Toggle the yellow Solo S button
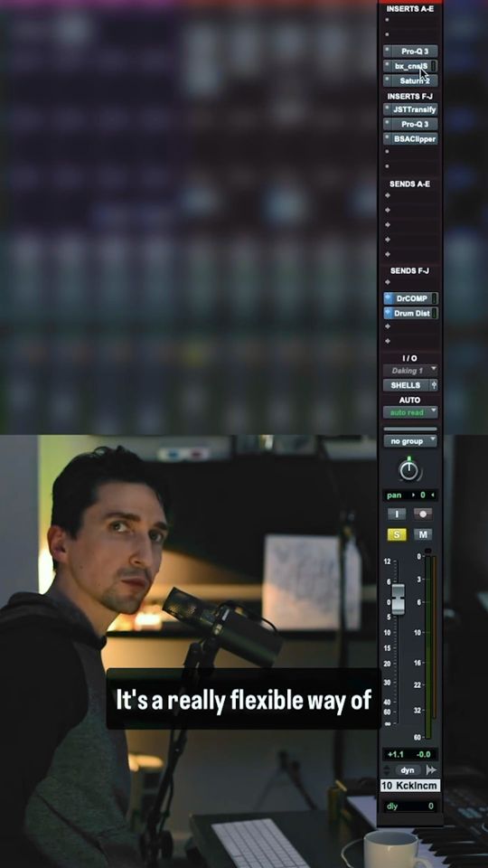Screen dimensions: 488x868 click(397, 534)
